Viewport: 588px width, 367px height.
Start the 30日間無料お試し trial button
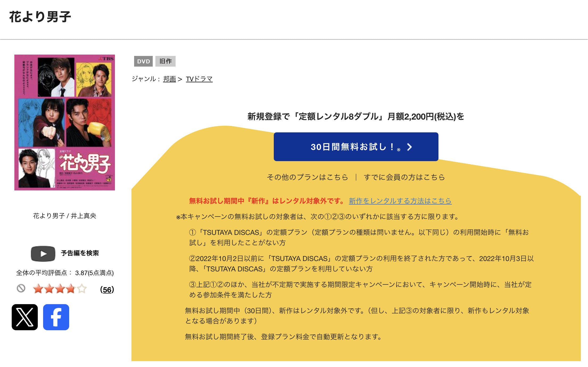356,147
